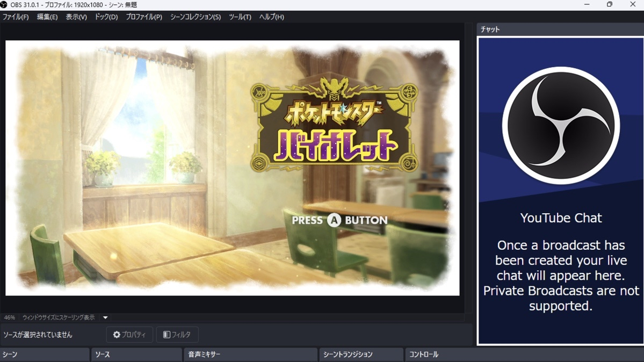The image size is (644, 362).
Task: Minimize the OBS window
Action: point(587,4)
